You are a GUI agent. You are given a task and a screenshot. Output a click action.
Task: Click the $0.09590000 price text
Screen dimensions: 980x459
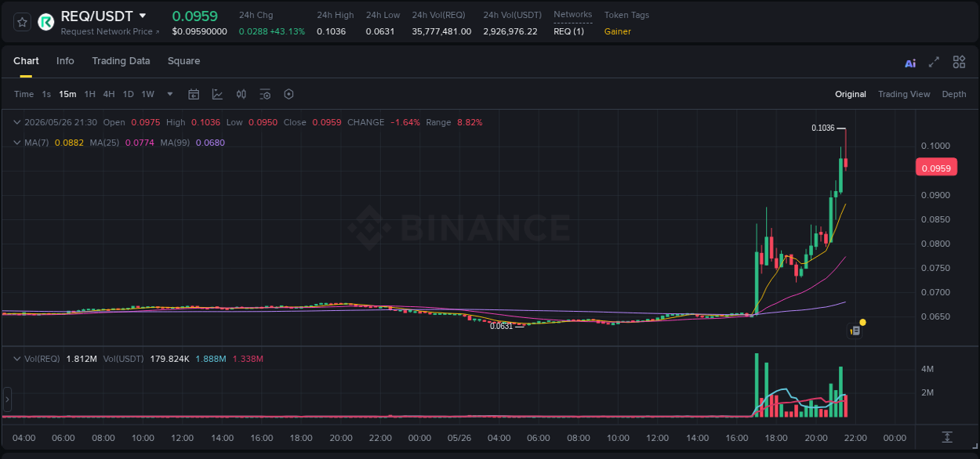click(199, 31)
